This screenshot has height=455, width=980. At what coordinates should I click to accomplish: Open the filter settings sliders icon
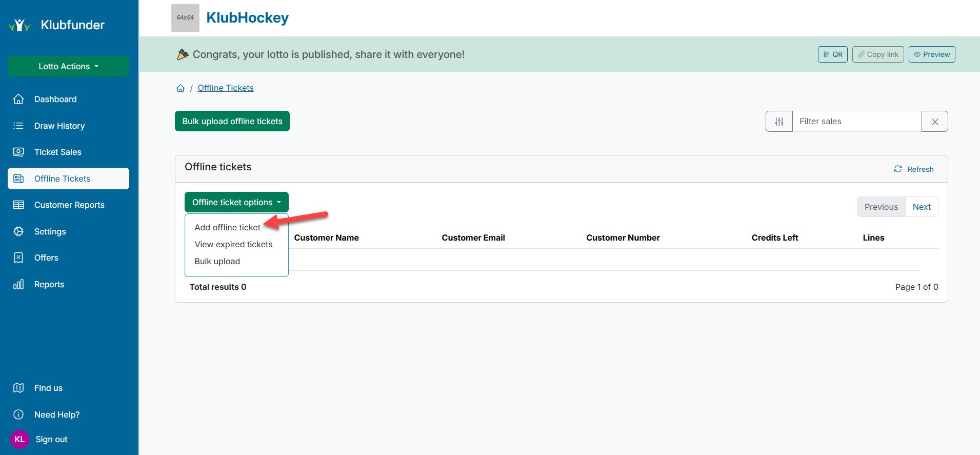click(x=779, y=122)
